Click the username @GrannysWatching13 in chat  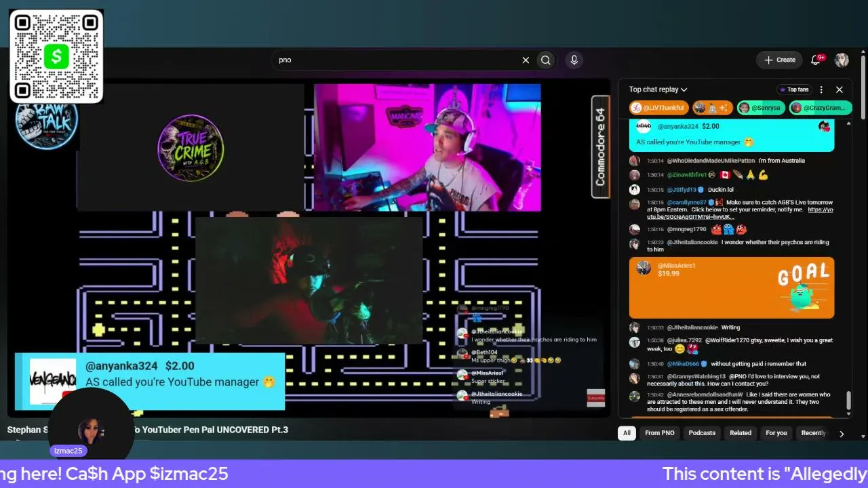696,376
